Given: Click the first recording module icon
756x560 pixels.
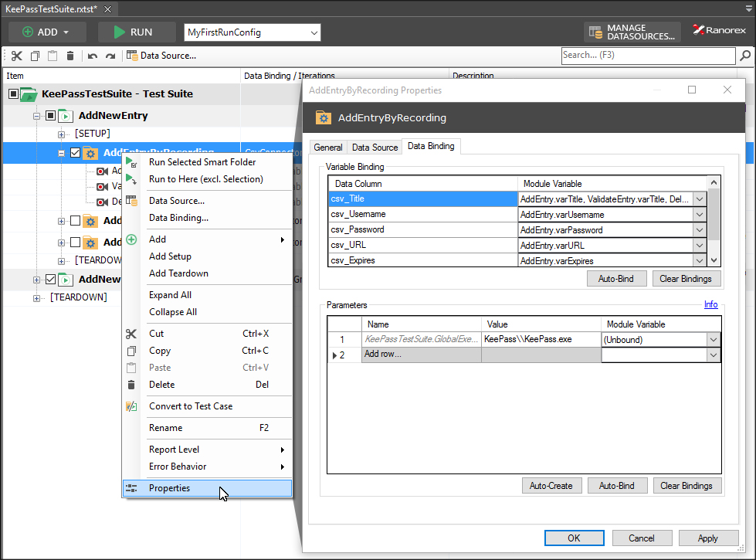Looking at the screenshot, I should coord(102,171).
